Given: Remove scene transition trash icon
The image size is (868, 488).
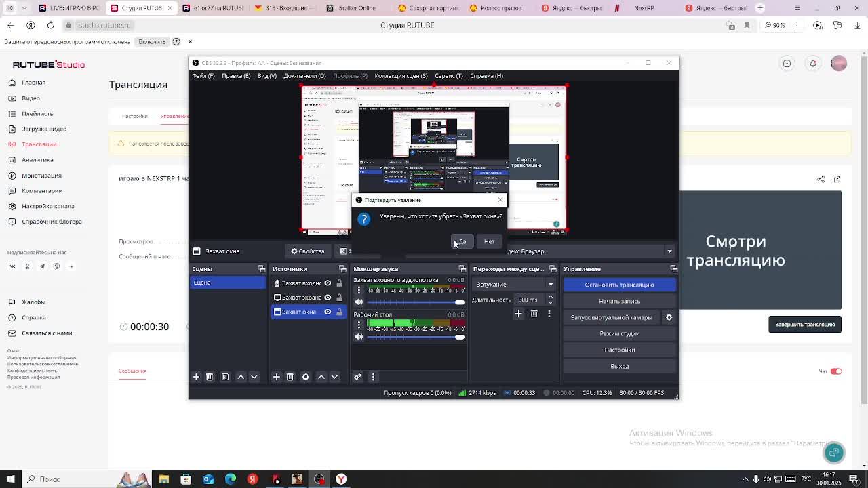Looking at the screenshot, I should 534,314.
